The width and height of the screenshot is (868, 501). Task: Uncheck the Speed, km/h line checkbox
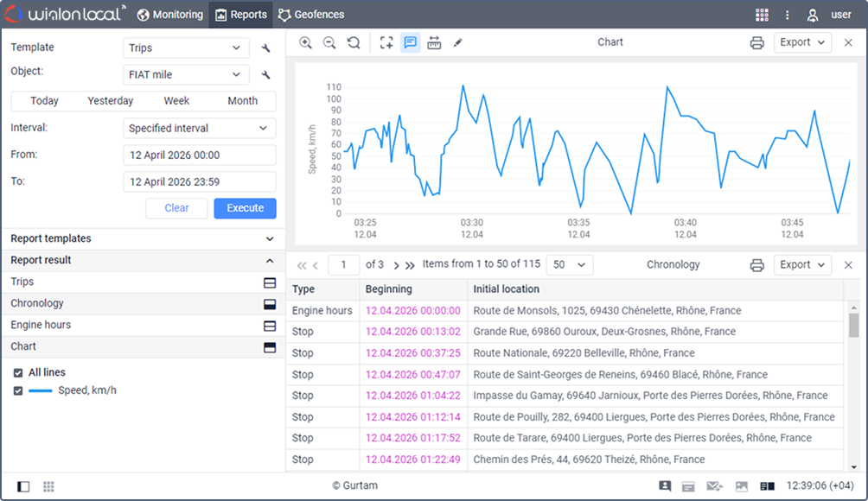18,390
